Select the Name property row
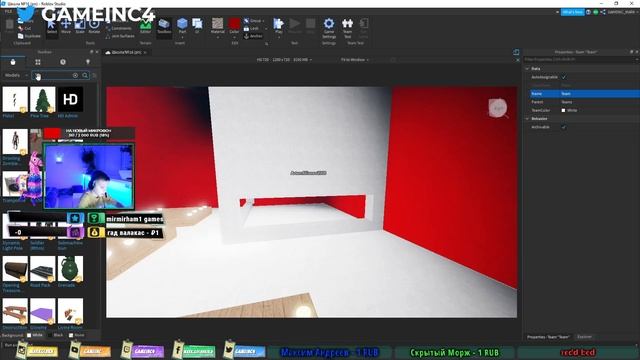The height and width of the screenshot is (360, 640). click(x=585, y=94)
